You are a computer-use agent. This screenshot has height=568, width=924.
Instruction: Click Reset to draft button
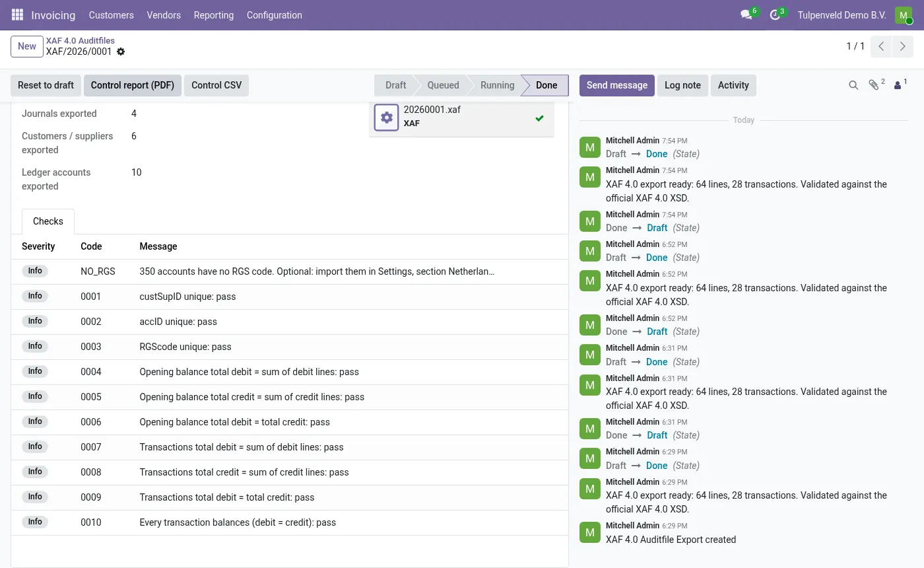[46, 85]
